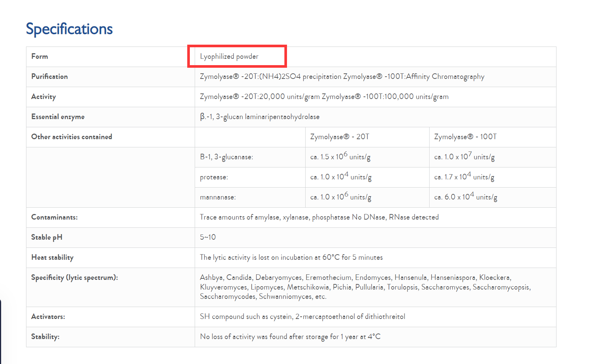This screenshot has height=364, width=590.
Task: Select the lytic activity lost at 60°C text
Action: point(291,258)
